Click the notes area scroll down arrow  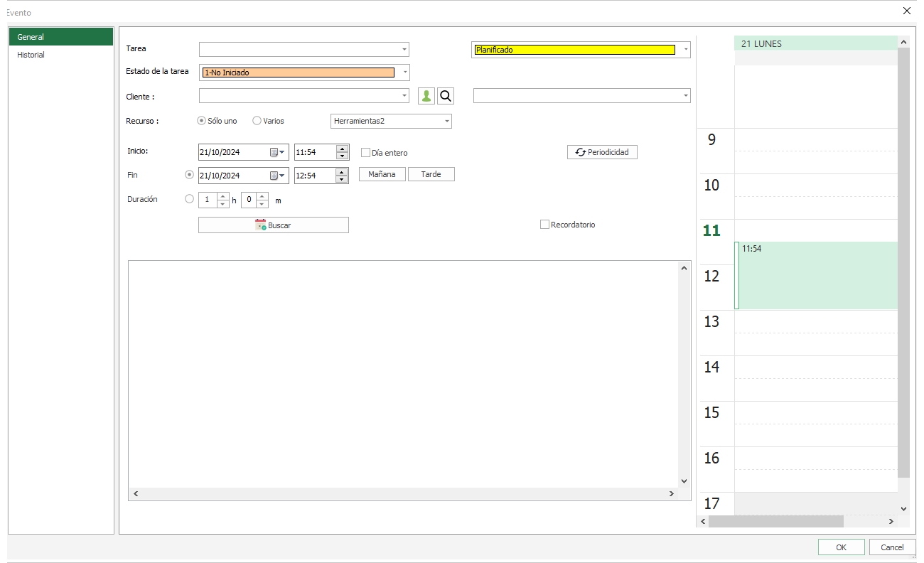tap(684, 481)
